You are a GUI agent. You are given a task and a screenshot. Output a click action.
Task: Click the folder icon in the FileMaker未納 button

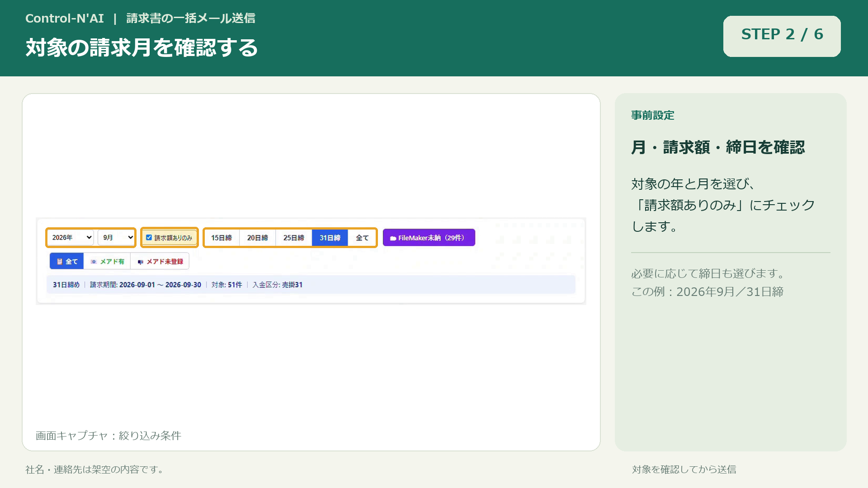[x=393, y=238]
